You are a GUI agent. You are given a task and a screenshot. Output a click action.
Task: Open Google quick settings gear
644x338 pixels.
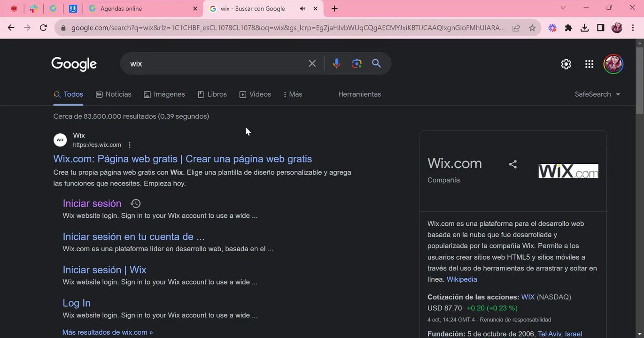[566, 64]
